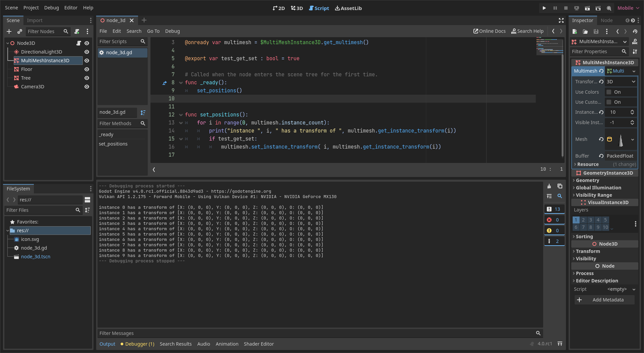
Task: Open Search Help in the script editor
Action: coord(527,31)
